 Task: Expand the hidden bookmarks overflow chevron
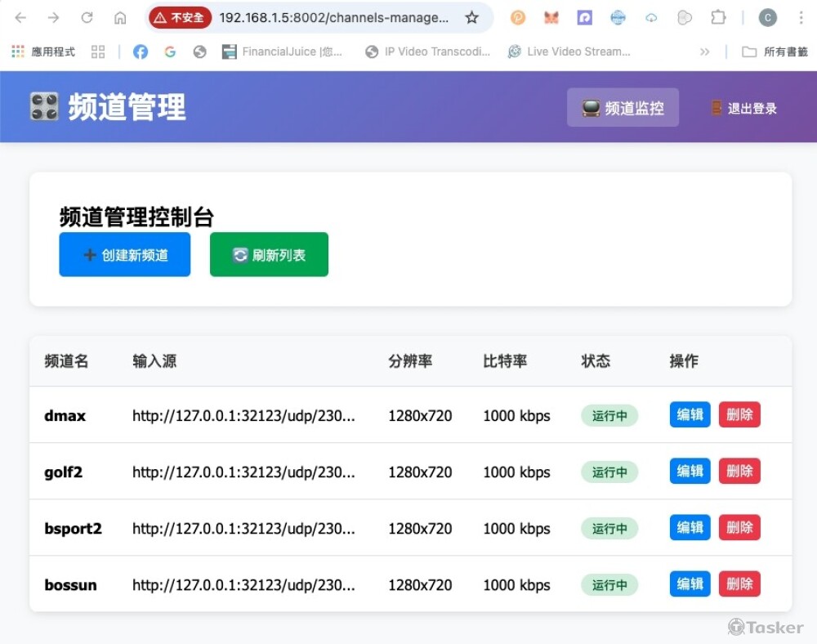pos(705,51)
